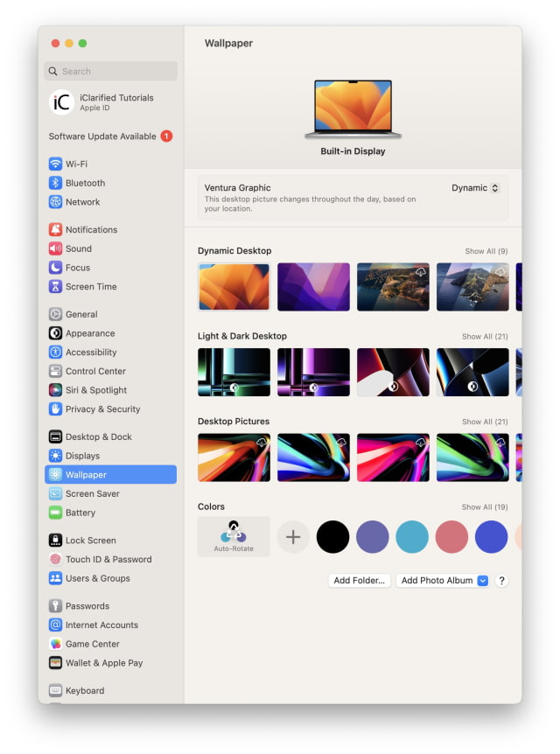Expand the Add Photo Album dropdown
560x754 pixels.
pos(482,581)
